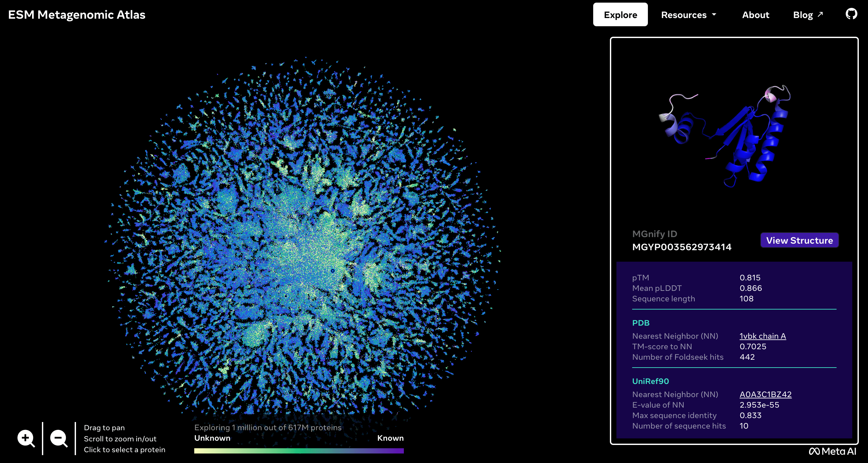Click the external link arrow beside Blog
The height and width of the screenshot is (463, 868).
(x=821, y=14)
